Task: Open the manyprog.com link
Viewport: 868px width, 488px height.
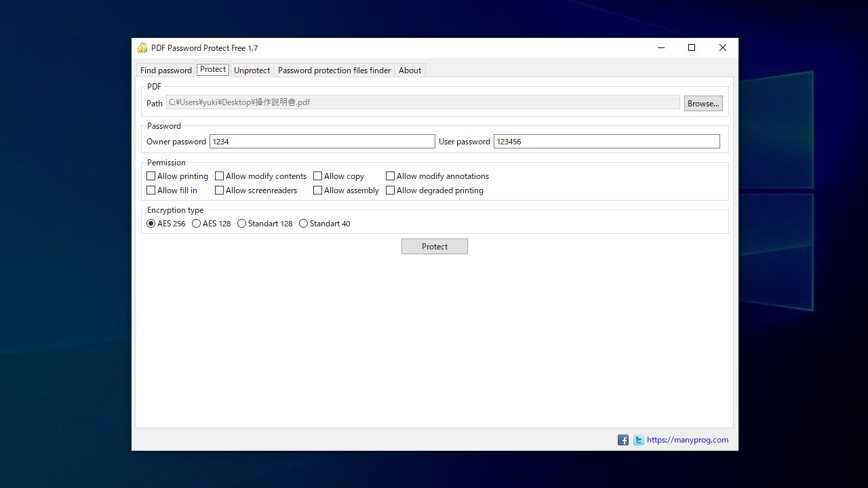Action: click(x=688, y=440)
